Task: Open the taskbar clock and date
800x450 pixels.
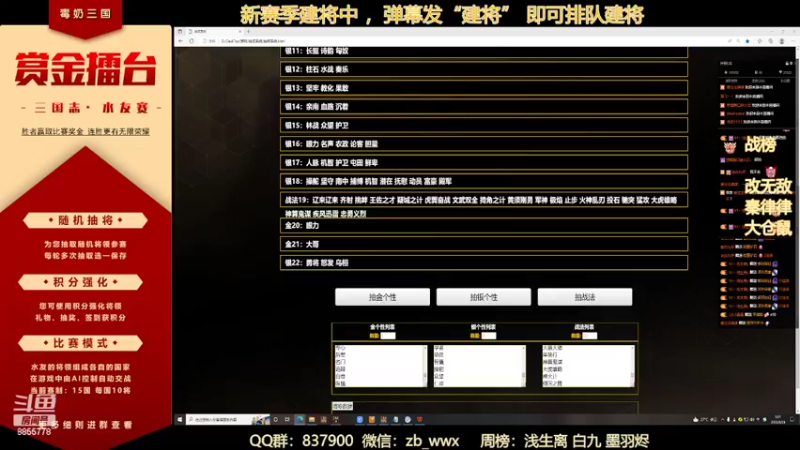Action: (778, 419)
